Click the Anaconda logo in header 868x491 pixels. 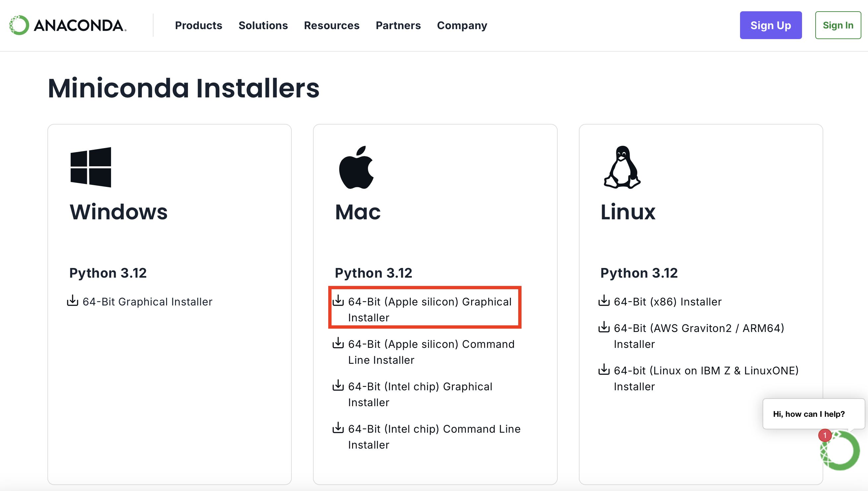tap(68, 25)
